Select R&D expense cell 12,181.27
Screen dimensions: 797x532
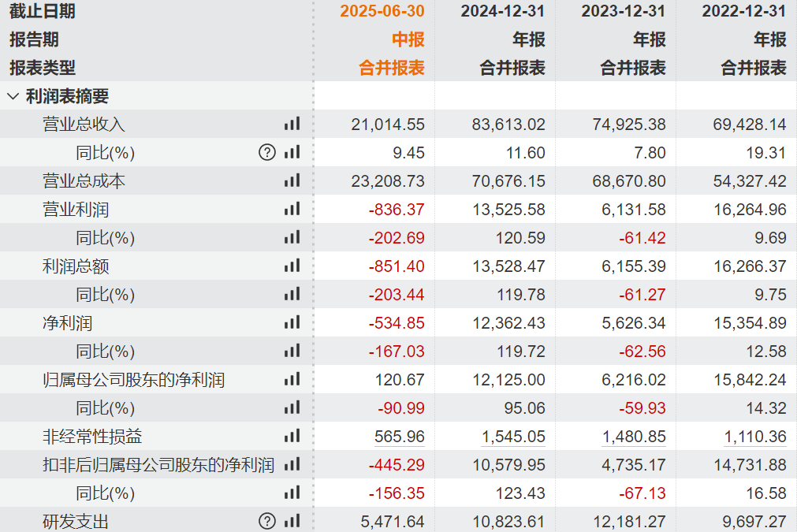pos(629,522)
